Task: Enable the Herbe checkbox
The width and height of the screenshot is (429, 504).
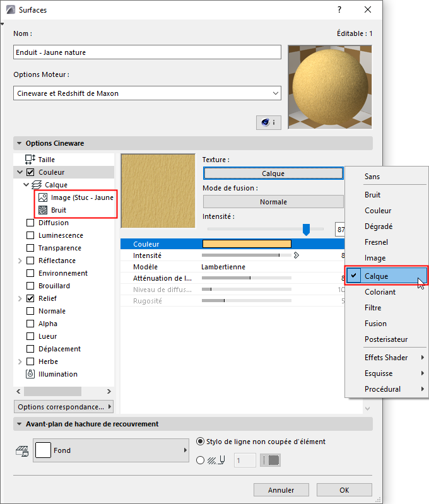Action: coord(30,361)
